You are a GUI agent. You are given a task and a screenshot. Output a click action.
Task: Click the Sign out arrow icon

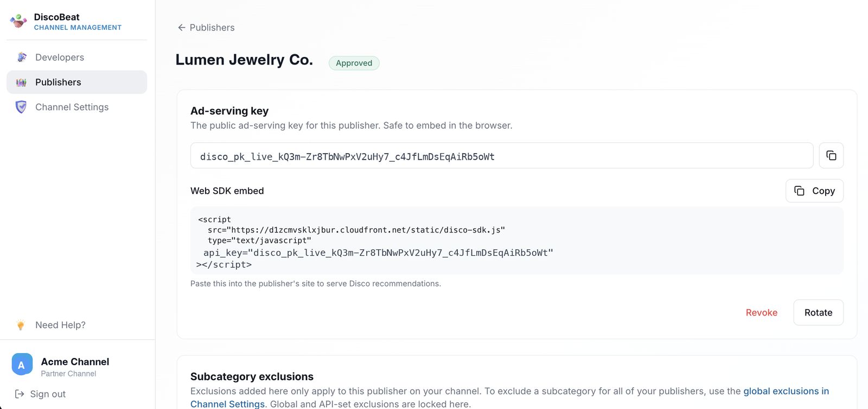pos(20,394)
